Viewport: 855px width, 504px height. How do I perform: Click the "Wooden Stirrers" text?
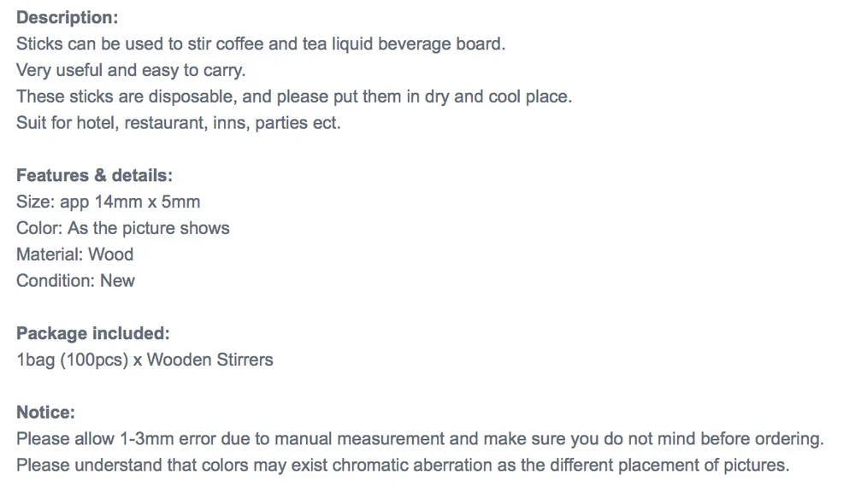210,360
